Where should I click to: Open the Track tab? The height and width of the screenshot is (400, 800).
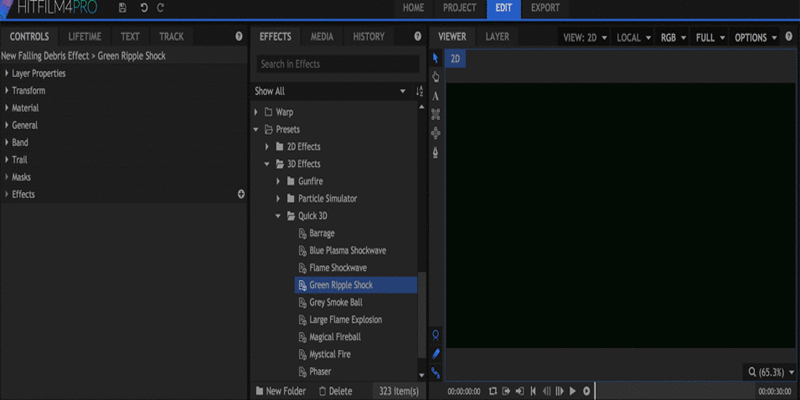click(x=171, y=36)
